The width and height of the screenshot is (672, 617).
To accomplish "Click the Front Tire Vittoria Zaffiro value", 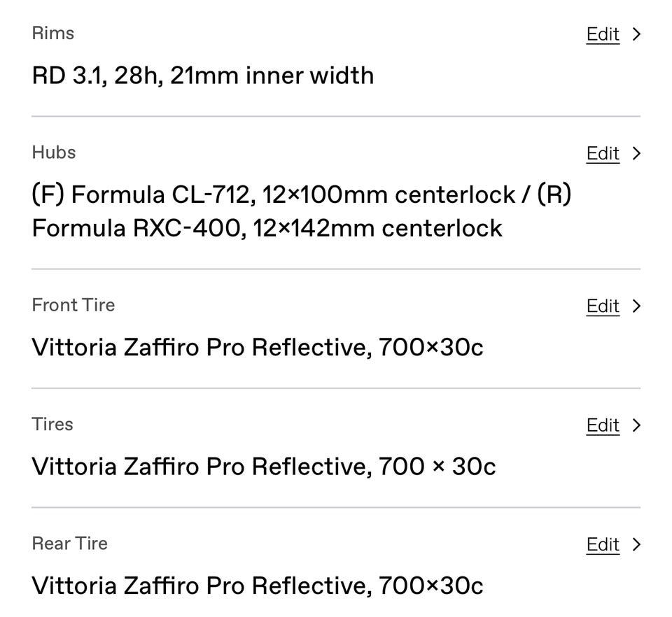I will click(x=258, y=347).
